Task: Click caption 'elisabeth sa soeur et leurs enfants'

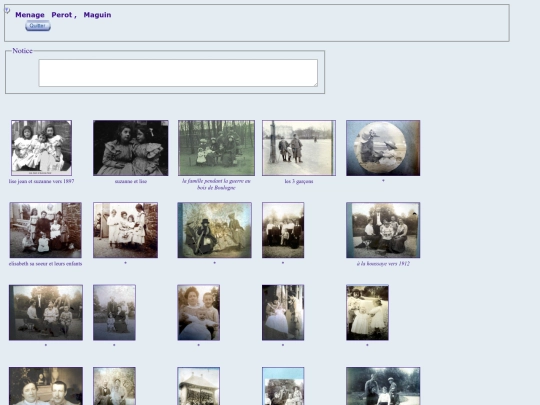Action: click(x=45, y=264)
